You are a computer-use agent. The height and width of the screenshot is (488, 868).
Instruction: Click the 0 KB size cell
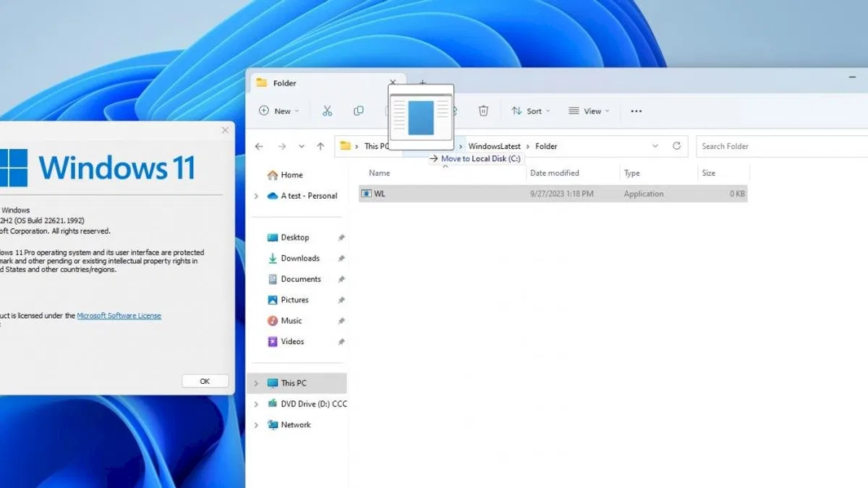coord(737,194)
